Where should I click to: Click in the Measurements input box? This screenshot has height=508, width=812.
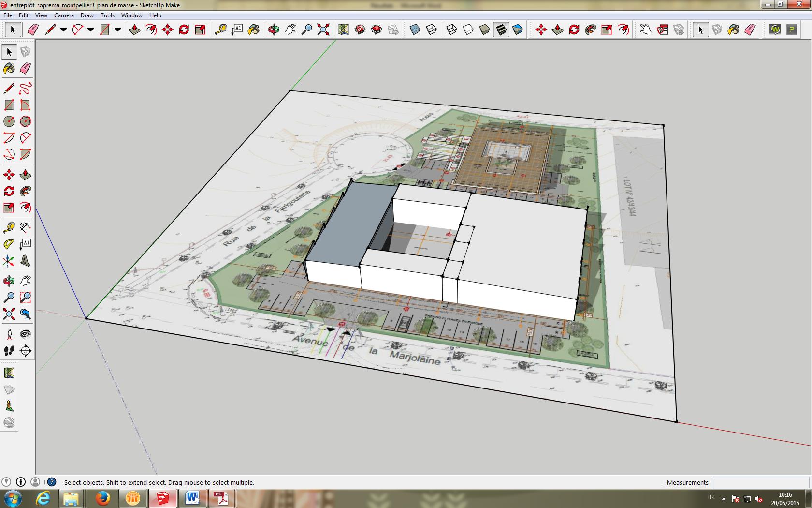761,482
